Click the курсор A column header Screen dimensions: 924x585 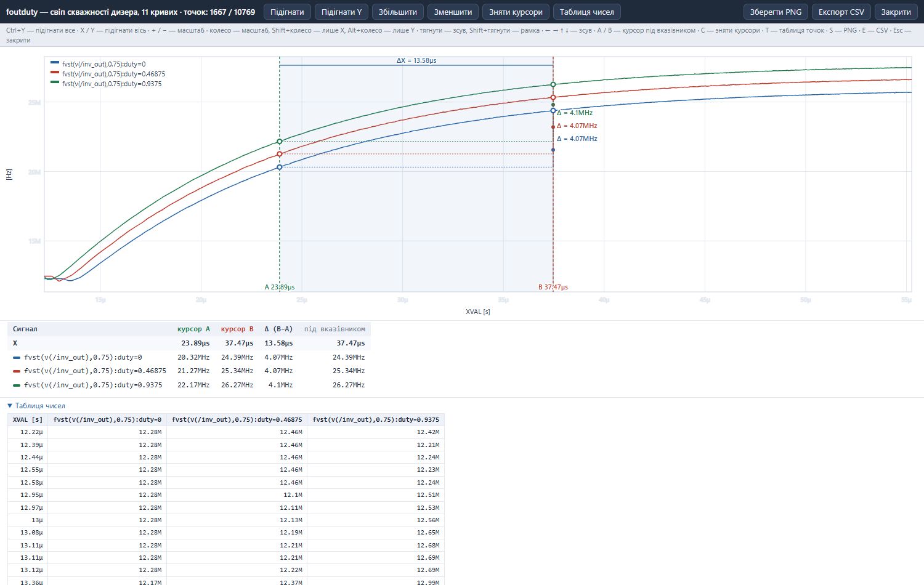coord(193,329)
